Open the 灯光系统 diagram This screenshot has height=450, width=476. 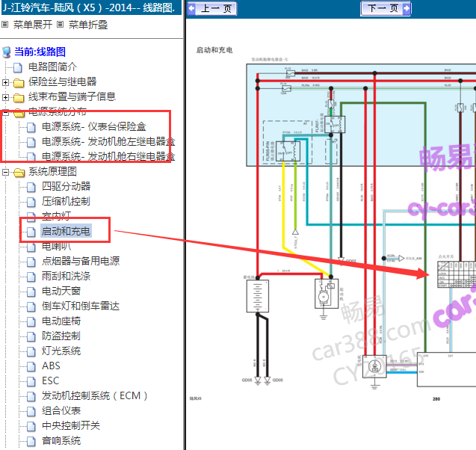(61, 351)
